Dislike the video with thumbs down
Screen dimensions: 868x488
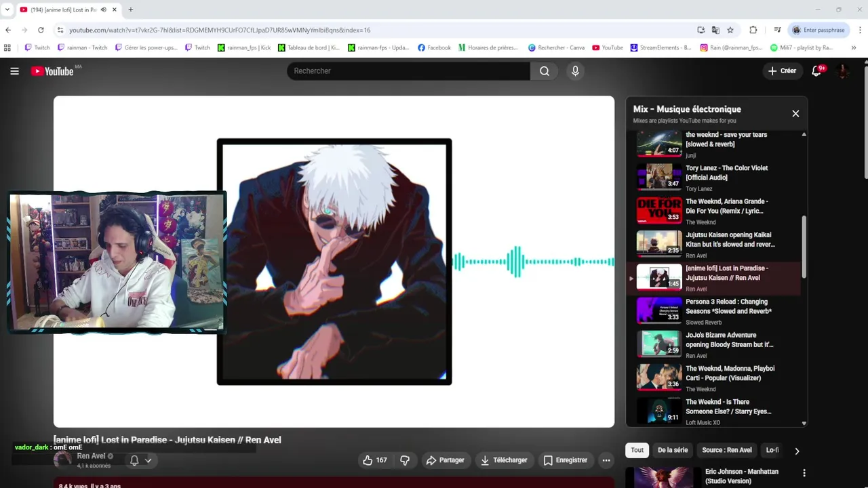coord(405,460)
